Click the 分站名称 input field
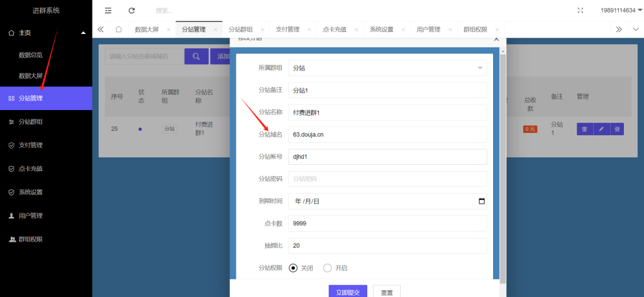This screenshot has width=644, height=297. (387, 113)
